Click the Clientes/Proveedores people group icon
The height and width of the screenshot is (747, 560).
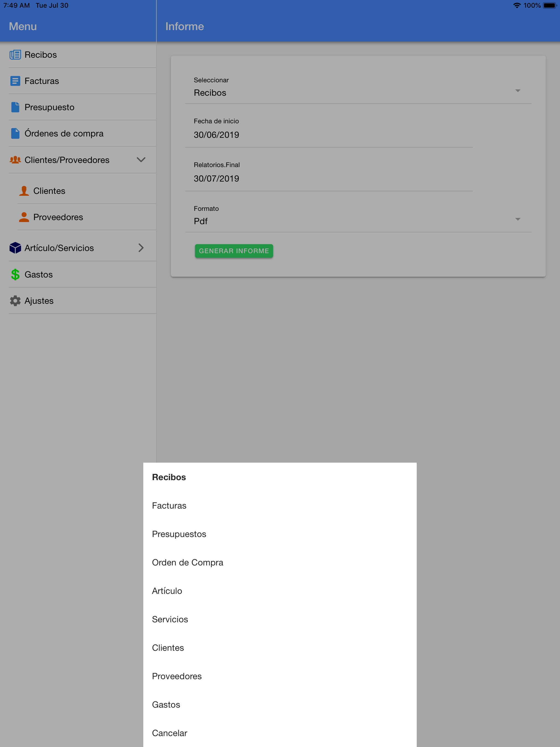15,160
